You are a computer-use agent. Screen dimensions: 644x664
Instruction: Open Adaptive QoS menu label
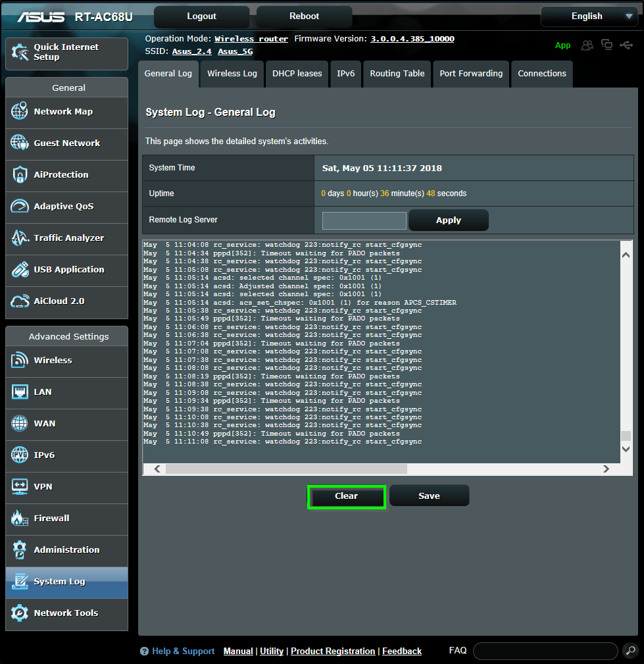point(64,206)
